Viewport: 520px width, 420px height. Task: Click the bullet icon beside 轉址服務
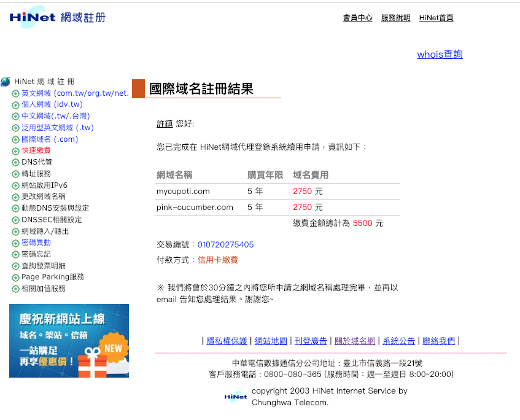pyautogui.click(x=15, y=174)
